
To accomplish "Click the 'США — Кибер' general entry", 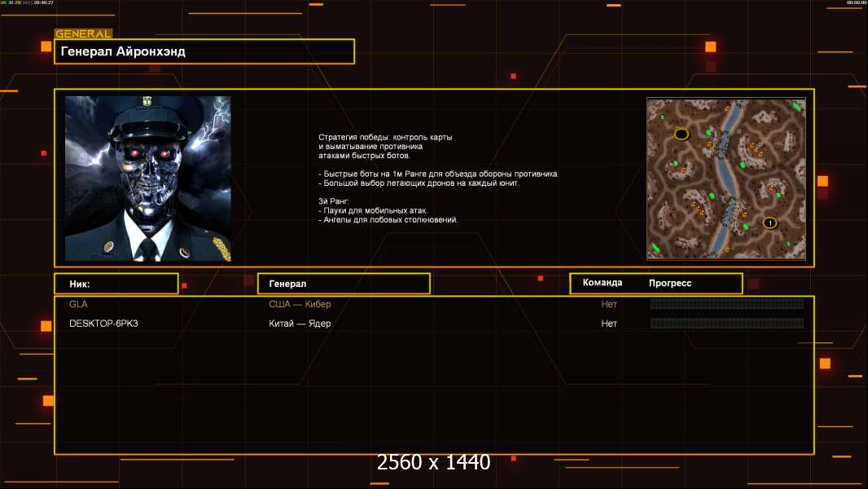I will [x=300, y=304].
